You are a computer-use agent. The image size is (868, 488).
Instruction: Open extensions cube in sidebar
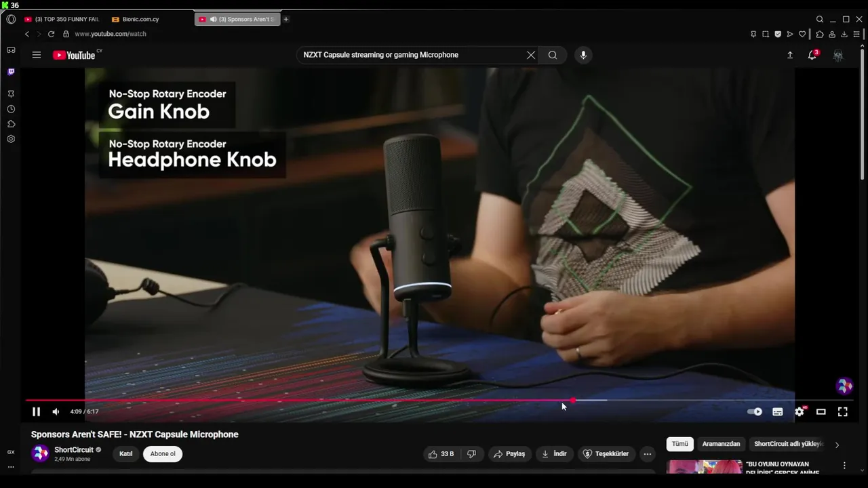pos(11,124)
